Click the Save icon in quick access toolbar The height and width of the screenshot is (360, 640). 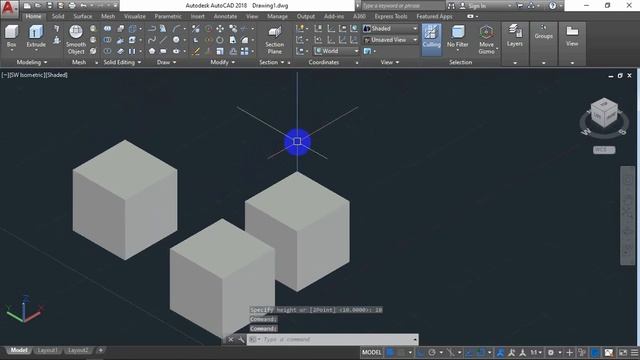point(49,6)
